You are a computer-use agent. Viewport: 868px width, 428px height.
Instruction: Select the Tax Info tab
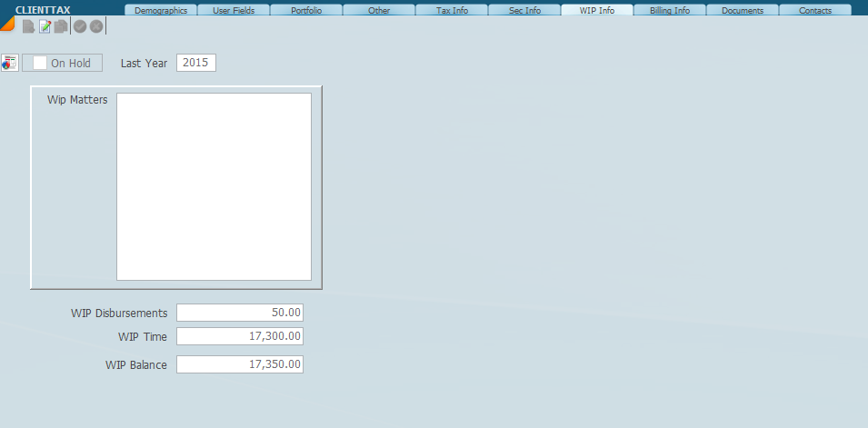452,11
